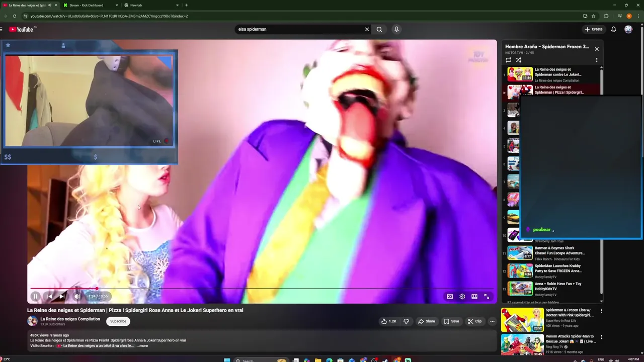Skip to the next playlist video
The height and width of the screenshot is (362, 644).
(x=62, y=296)
